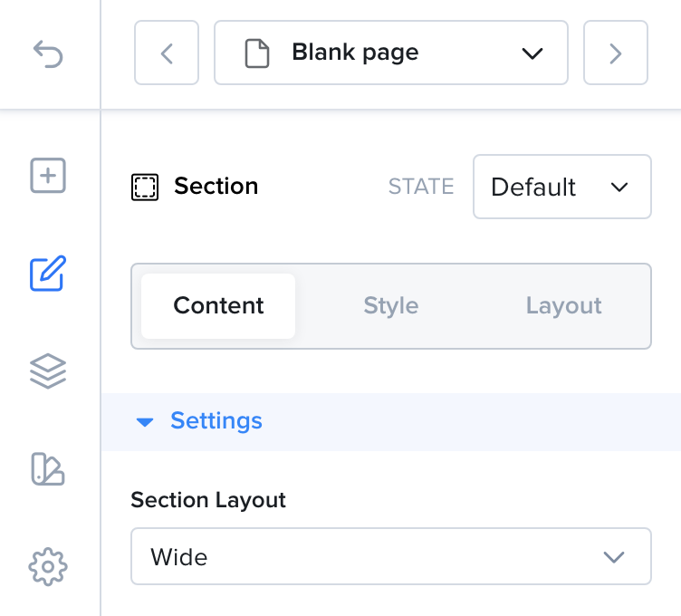
Task: Open the layers stack icon
Action: [48, 371]
